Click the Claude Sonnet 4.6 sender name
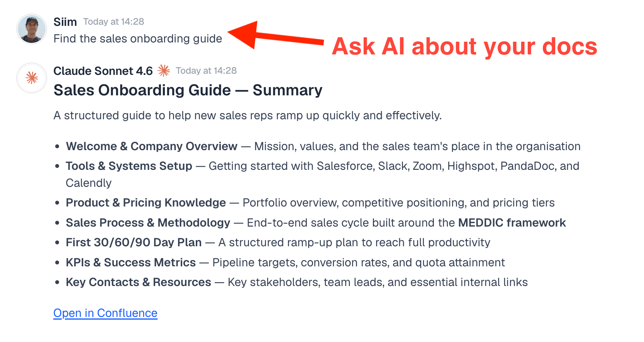The width and height of the screenshot is (644, 342). tap(103, 71)
